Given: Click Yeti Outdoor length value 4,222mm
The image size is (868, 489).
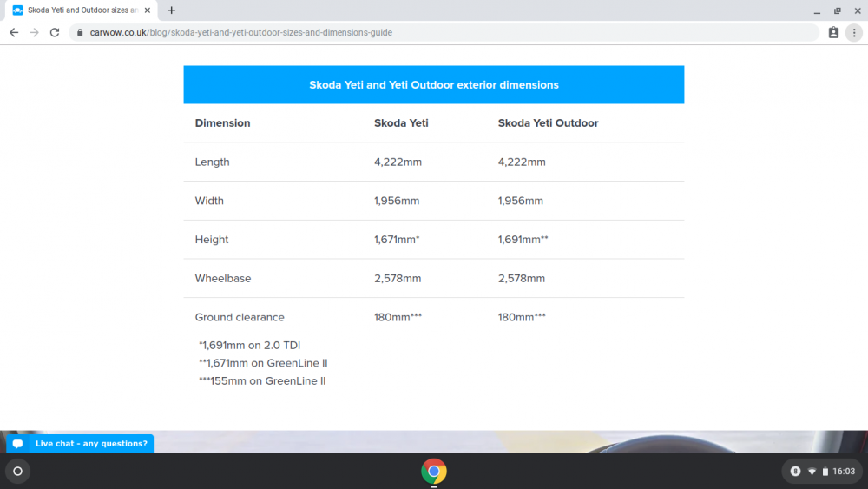Looking at the screenshot, I should (522, 162).
